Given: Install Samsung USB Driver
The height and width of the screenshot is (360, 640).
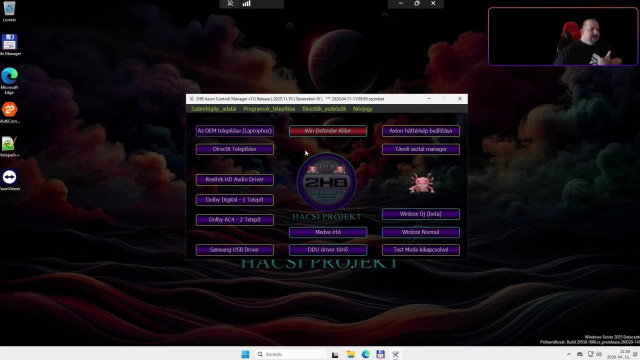Looking at the screenshot, I should pyautogui.click(x=235, y=250).
